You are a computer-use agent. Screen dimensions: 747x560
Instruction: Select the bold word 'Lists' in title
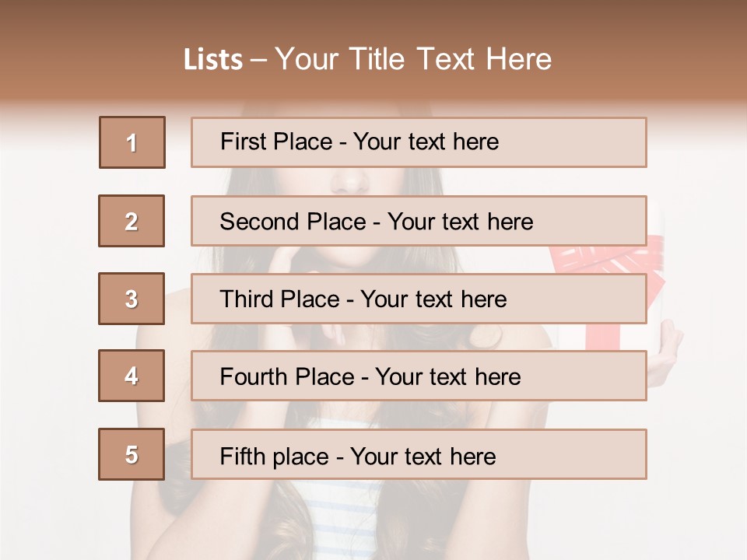pos(213,60)
